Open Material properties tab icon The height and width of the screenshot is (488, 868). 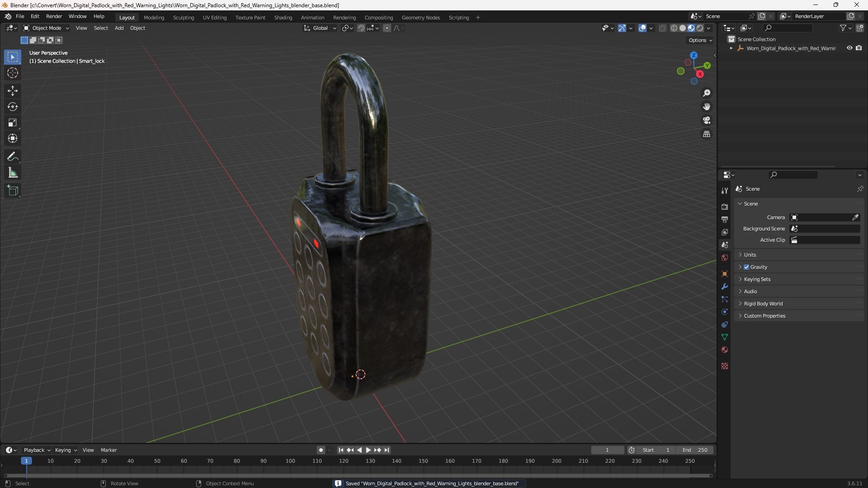[x=725, y=350]
